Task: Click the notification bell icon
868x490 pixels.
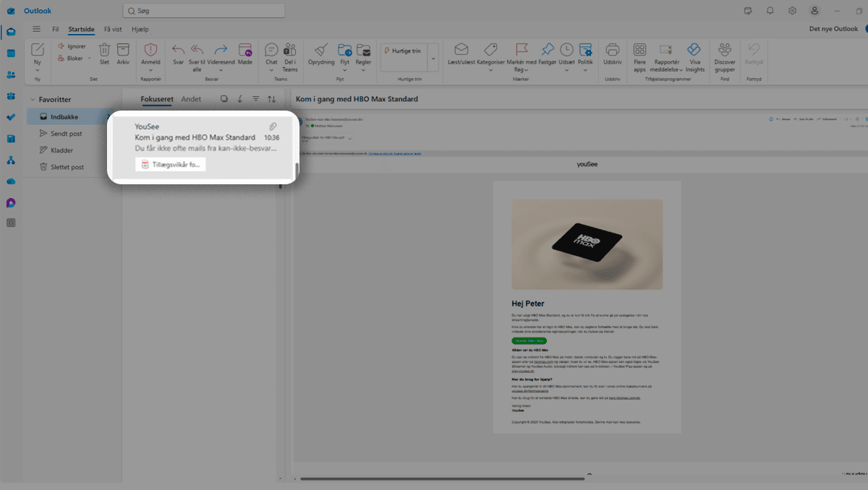Action: coord(770,11)
